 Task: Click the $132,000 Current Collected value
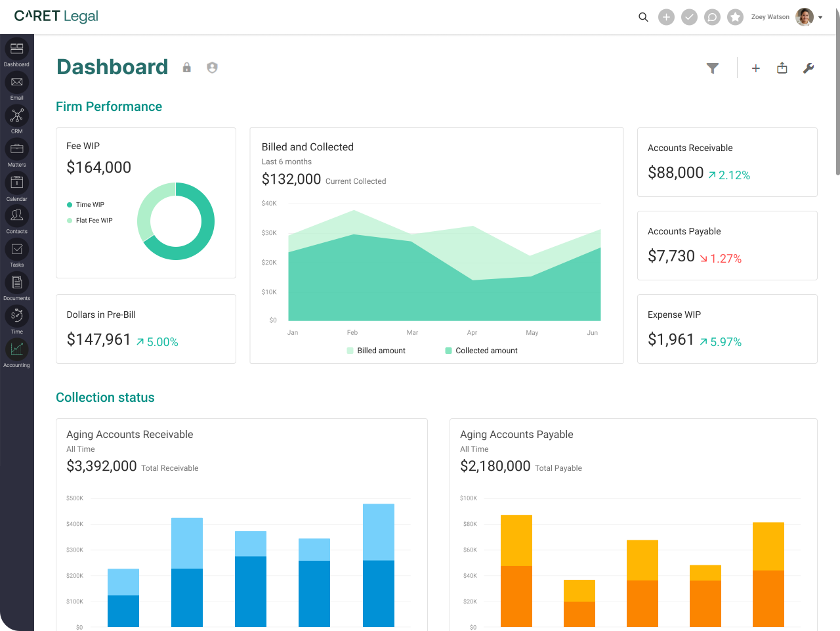[x=291, y=179]
